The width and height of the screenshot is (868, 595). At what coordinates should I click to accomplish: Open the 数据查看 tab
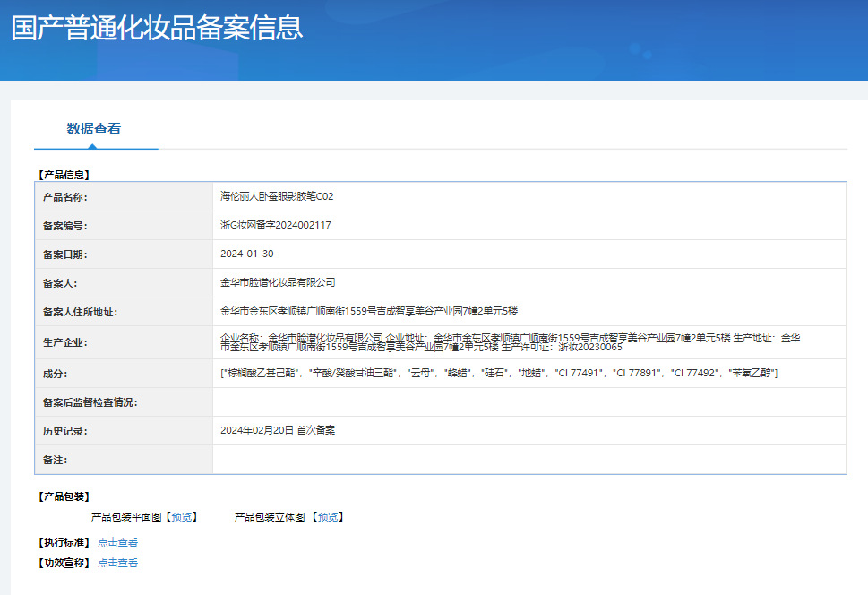point(93,128)
